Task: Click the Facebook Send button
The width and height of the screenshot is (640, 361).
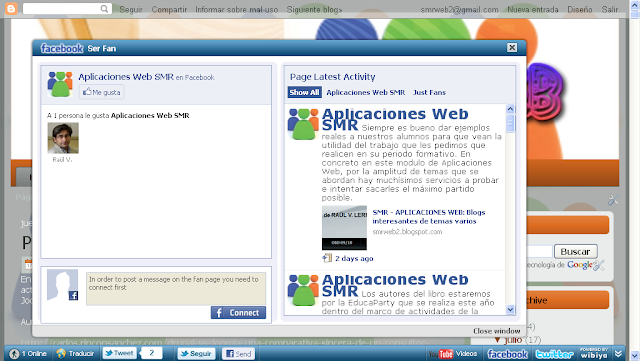Action: (x=238, y=354)
